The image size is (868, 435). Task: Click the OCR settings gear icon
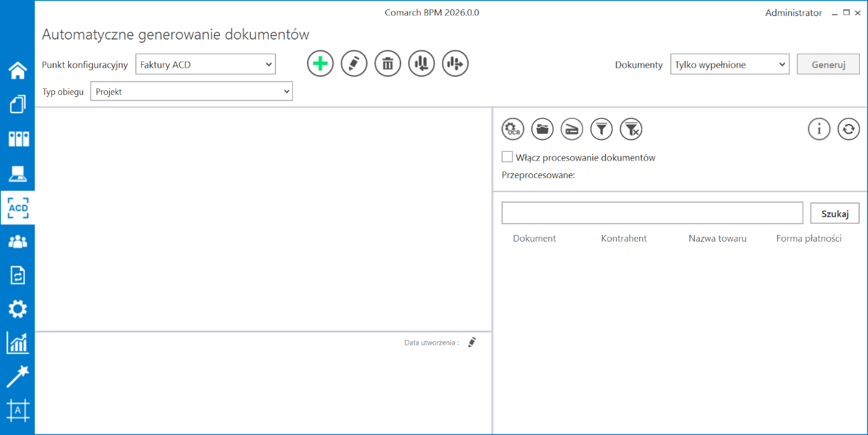click(513, 129)
